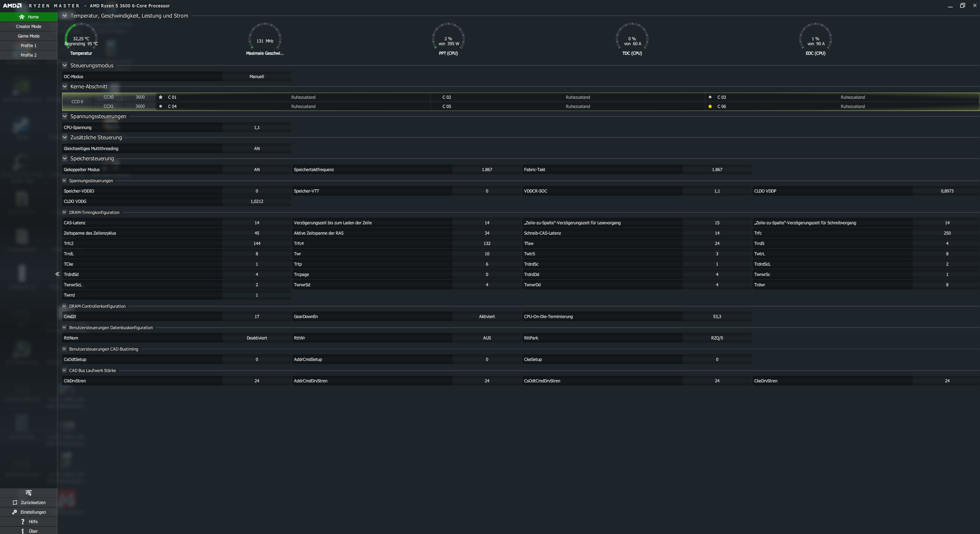Click the gold star on core C 06

710,106
